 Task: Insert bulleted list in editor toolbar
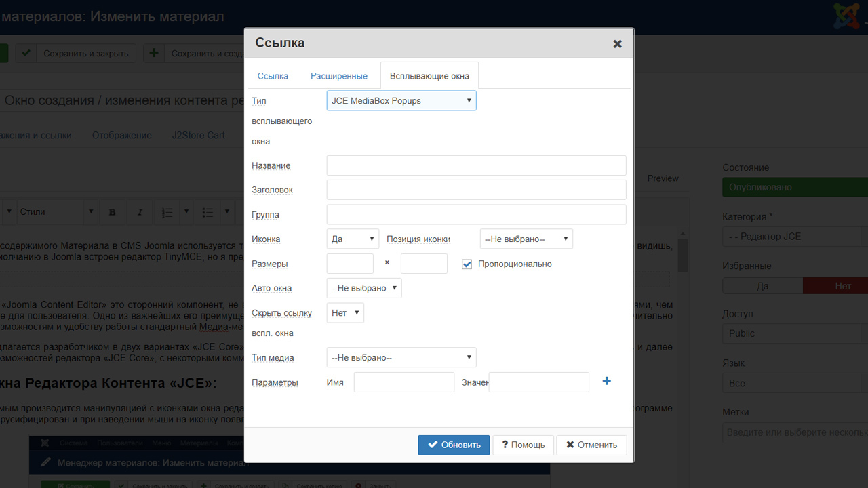coord(209,212)
